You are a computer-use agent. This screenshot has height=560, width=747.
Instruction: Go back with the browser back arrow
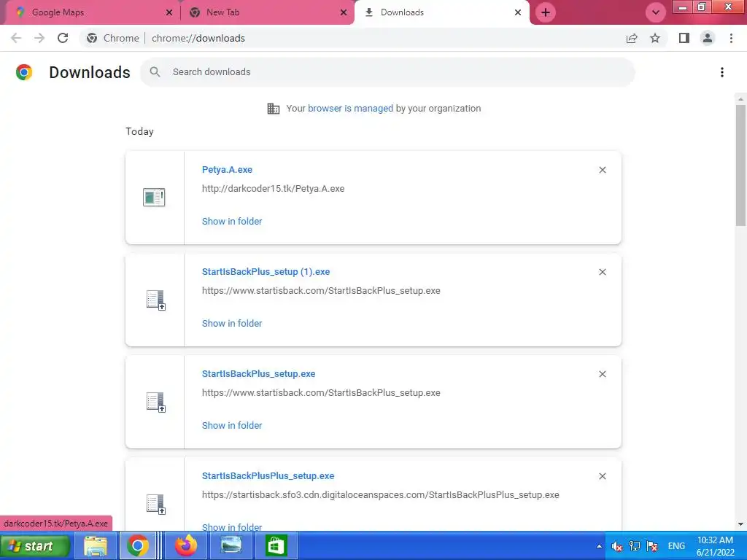(16, 38)
